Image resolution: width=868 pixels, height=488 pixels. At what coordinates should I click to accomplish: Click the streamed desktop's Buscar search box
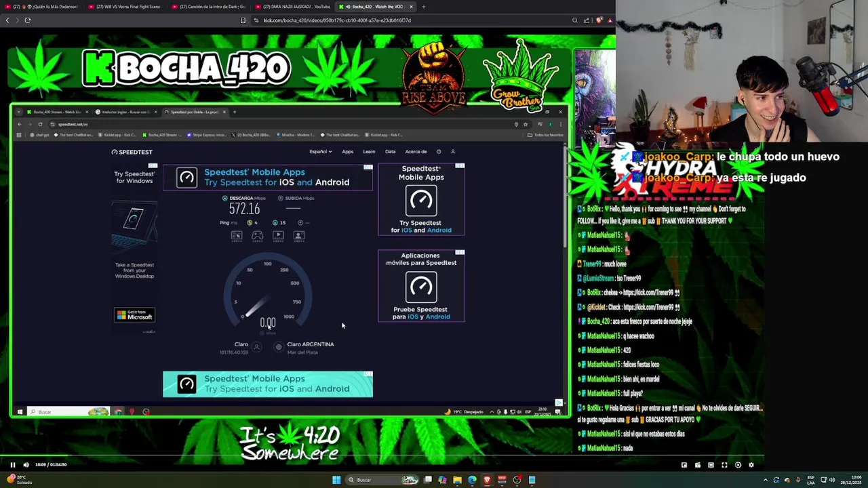tap(68, 411)
